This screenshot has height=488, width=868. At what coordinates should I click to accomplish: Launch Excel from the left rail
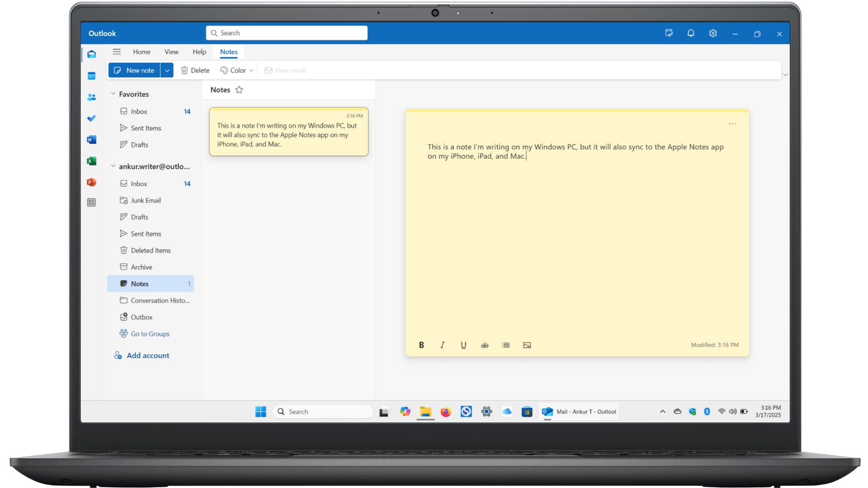click(91, 161)
